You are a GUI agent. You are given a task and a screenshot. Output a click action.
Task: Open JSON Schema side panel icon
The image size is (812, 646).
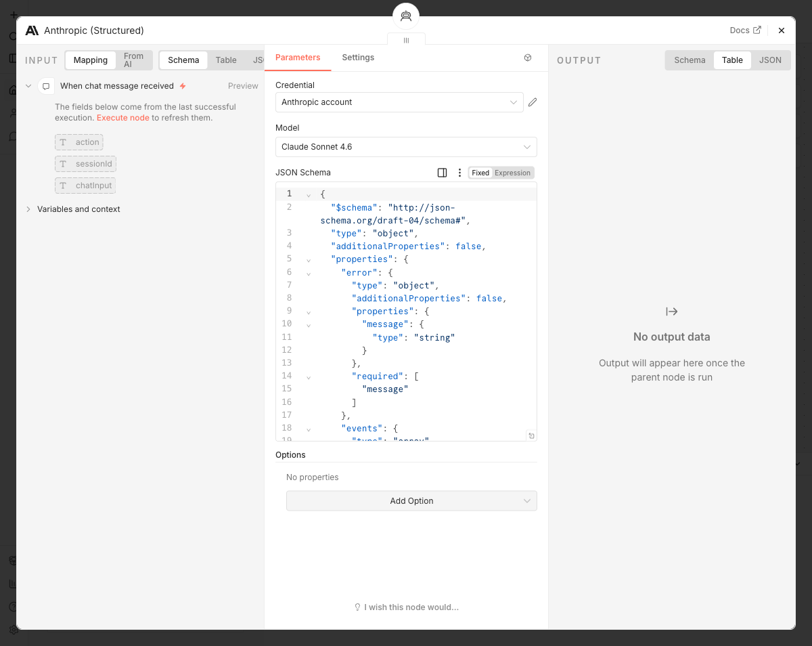443,173
